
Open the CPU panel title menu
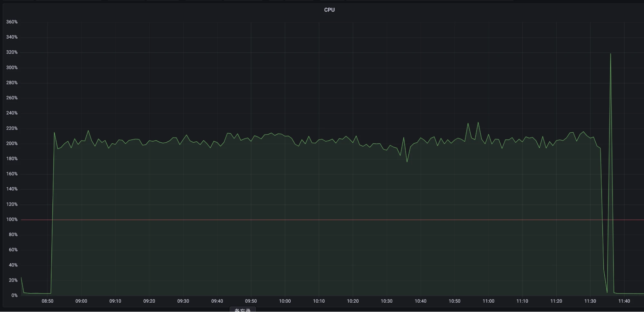click(329, 10)
